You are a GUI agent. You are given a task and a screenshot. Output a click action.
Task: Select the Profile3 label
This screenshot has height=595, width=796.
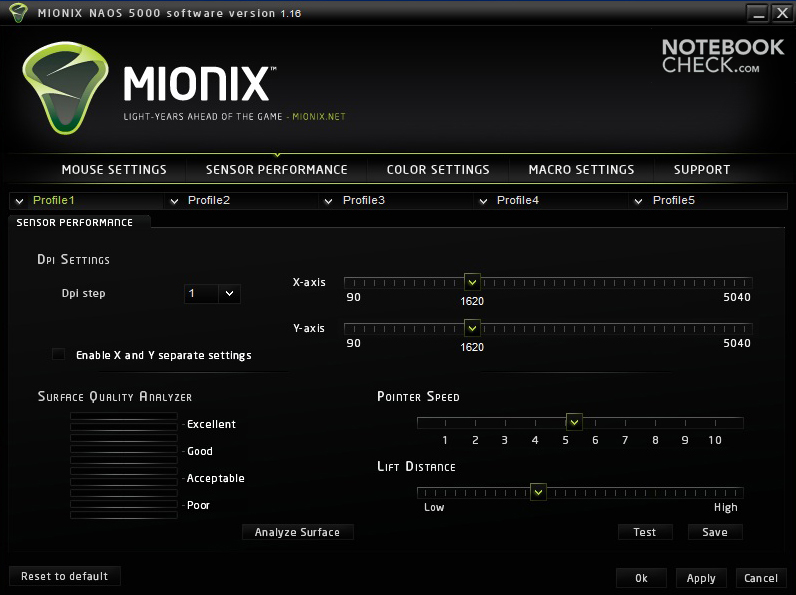tap(363, 200)
